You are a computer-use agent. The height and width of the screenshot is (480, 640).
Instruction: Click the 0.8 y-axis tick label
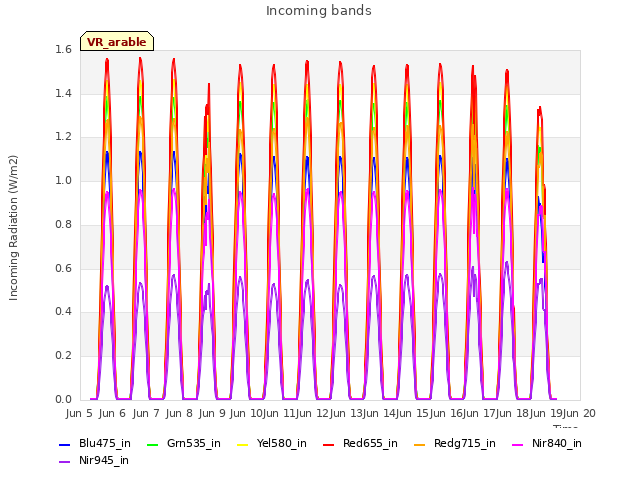coord(63,224)
